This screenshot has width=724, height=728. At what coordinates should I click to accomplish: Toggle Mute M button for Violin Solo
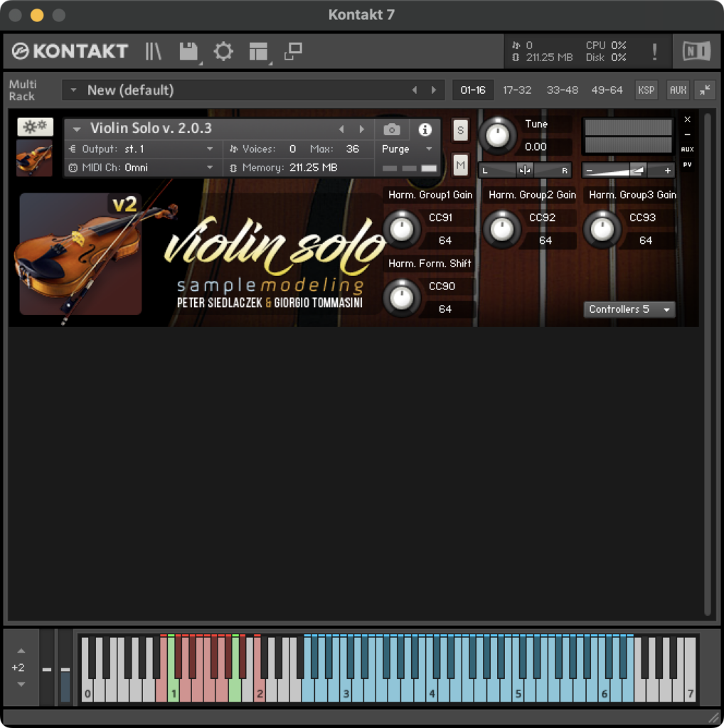[460, 165]
